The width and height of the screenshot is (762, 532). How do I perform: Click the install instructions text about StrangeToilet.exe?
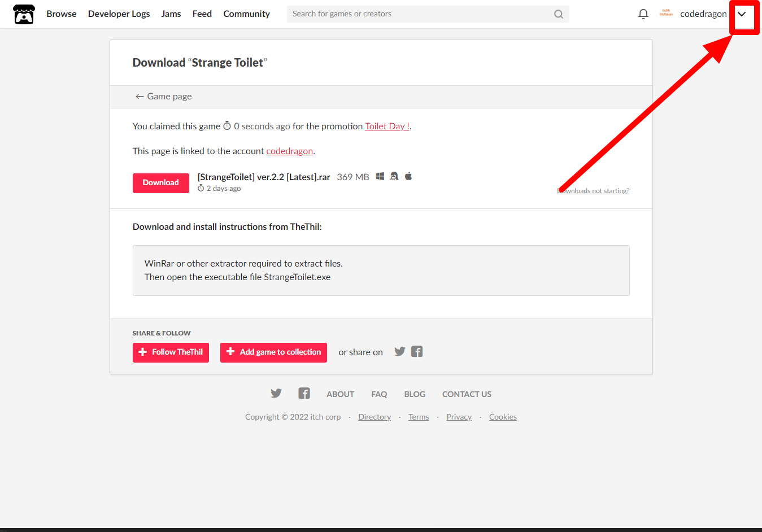point(238,277)
